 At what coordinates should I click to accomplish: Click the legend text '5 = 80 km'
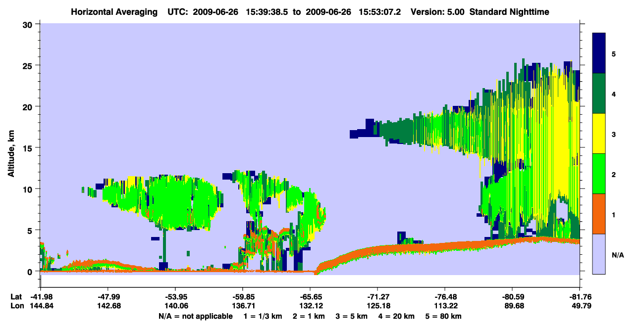[x=444, y=316]
